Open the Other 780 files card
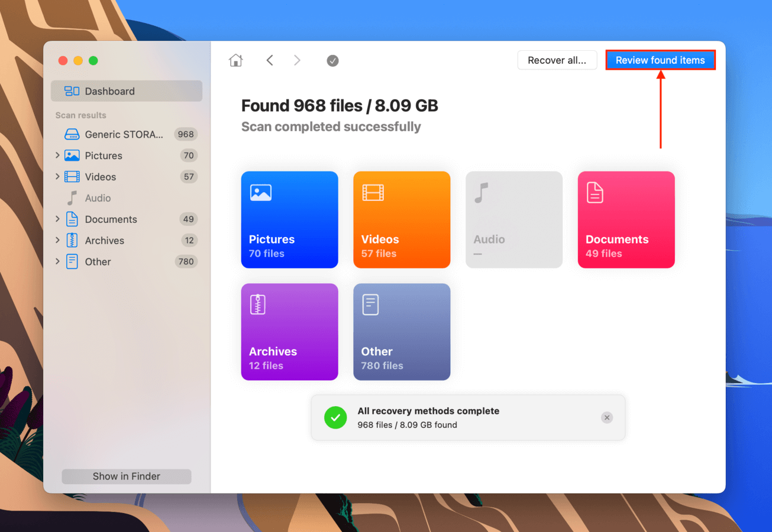 pos(402,332)
